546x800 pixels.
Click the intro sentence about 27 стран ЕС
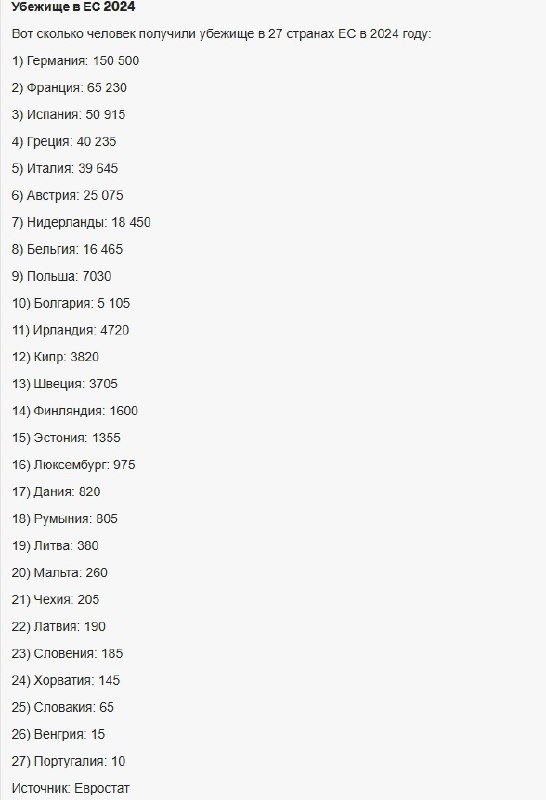221,34
